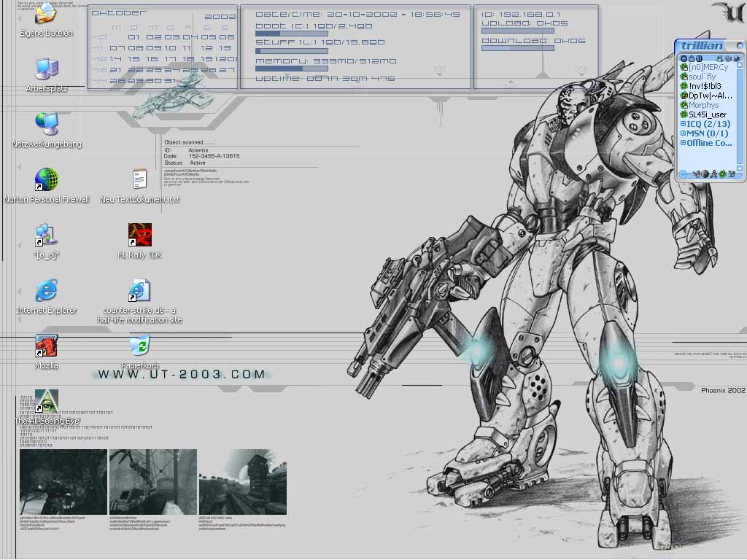
Task: Expand the MSN (0/1) group
Action: point(683,133)
